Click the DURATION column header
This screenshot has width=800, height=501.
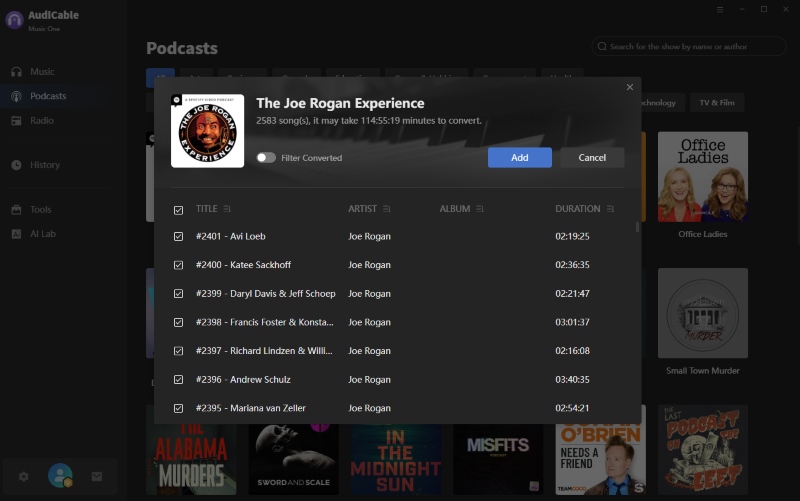(578, 209)
